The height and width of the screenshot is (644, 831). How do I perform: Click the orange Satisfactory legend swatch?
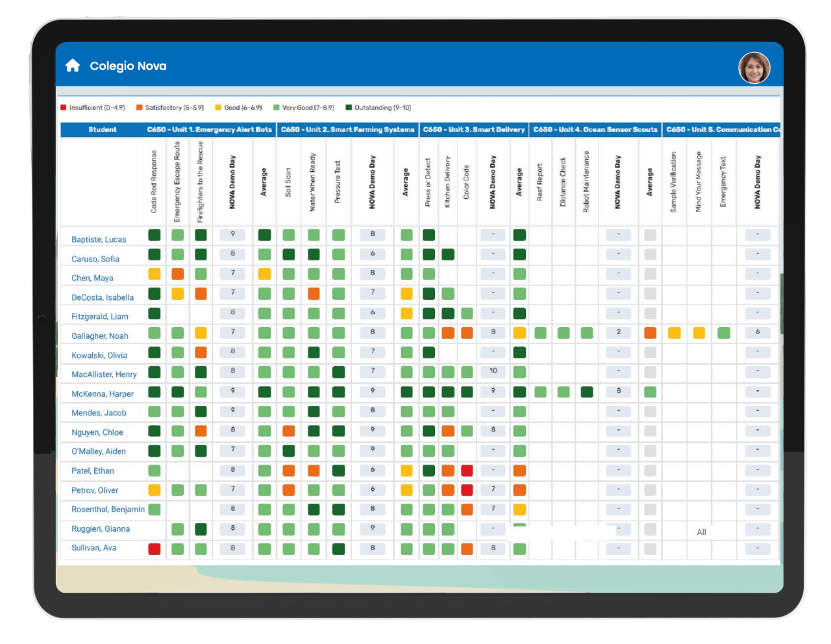[x=139, y=108]
